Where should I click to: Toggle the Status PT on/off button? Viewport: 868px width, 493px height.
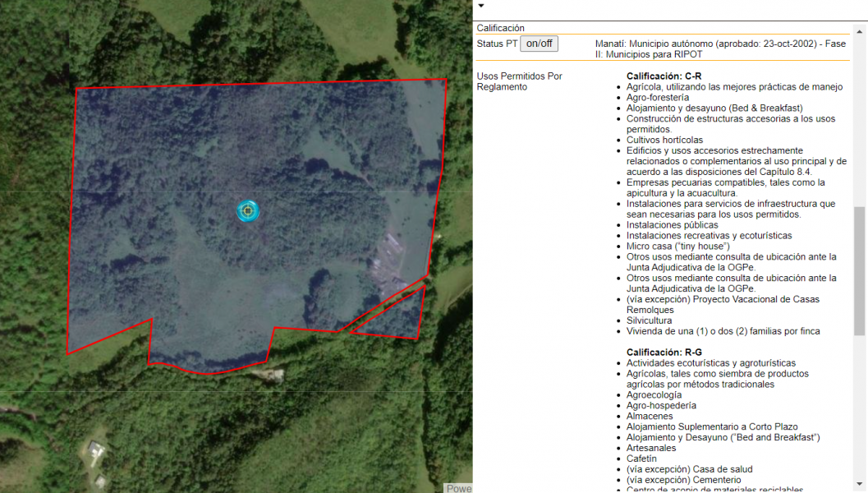coord(538,44)
